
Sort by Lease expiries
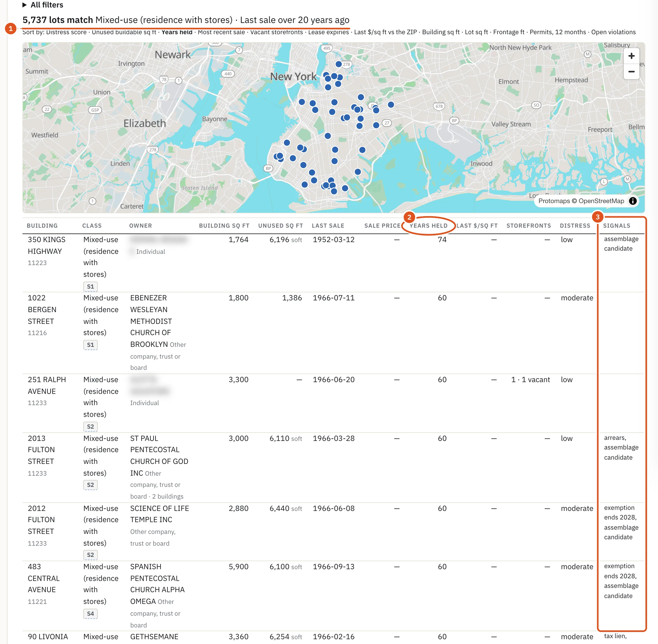click(328, 33)
